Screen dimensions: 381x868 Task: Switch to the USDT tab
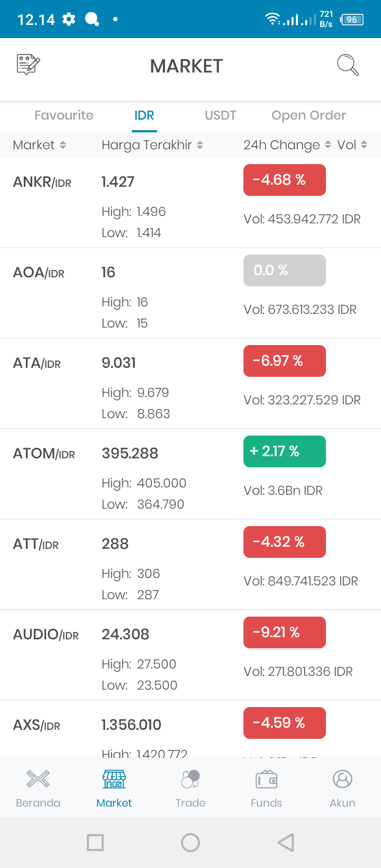pos(221,115)
